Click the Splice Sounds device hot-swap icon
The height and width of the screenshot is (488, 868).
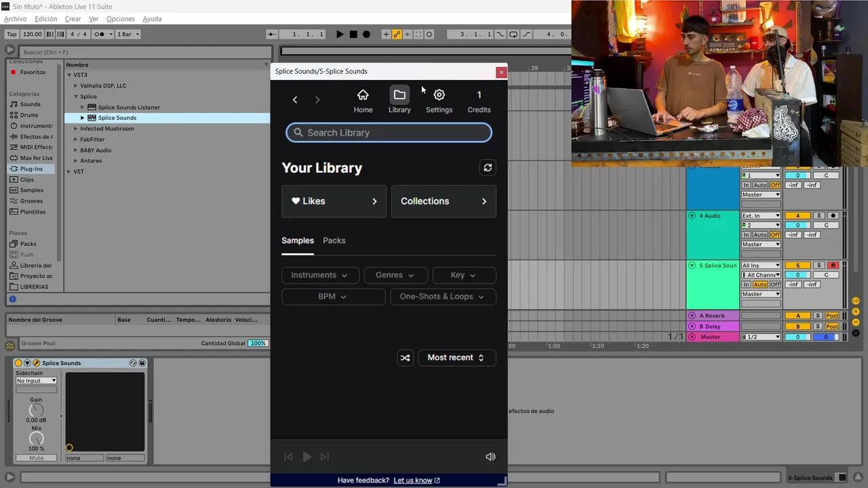point(133,363)
